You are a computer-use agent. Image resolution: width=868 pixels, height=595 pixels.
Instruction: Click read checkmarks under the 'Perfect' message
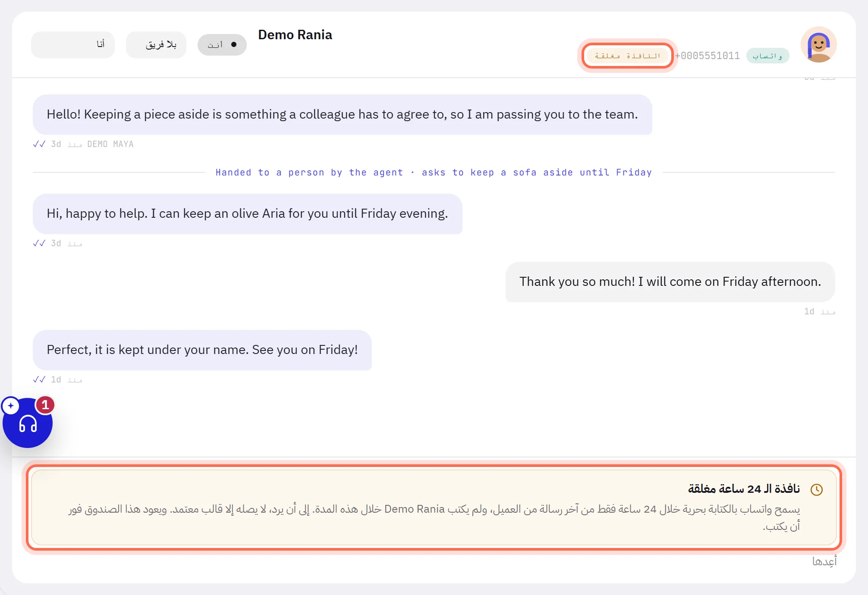click(39, 379)
